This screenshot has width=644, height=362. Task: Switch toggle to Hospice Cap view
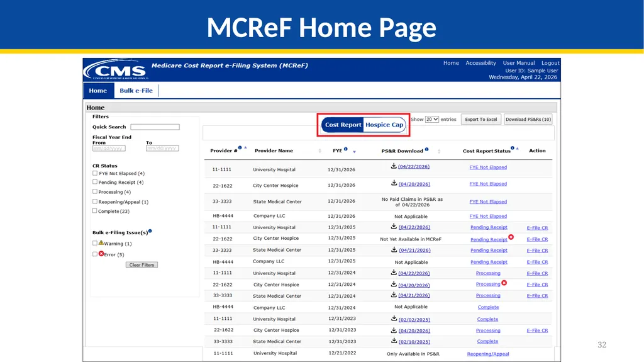[384, 125]
